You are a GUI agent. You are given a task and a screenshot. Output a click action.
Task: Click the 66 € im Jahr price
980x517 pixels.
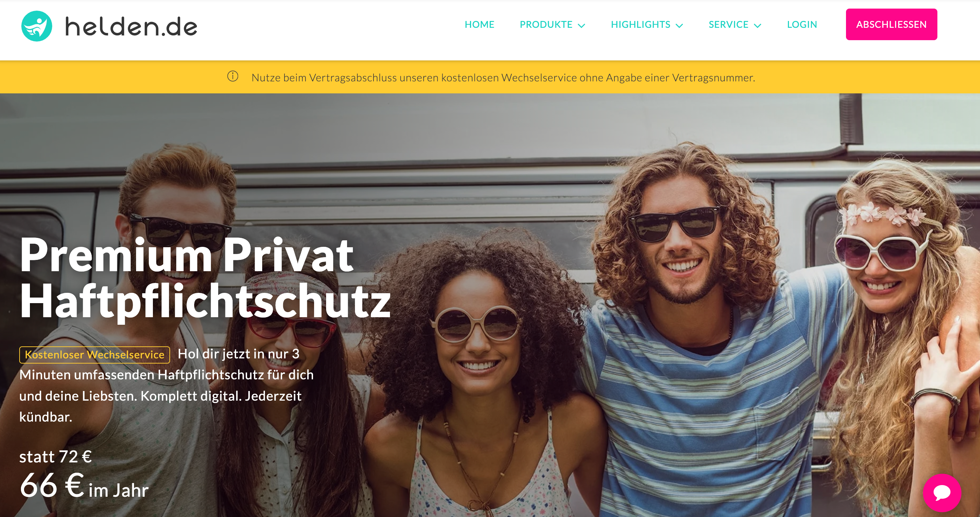(84, 485)
